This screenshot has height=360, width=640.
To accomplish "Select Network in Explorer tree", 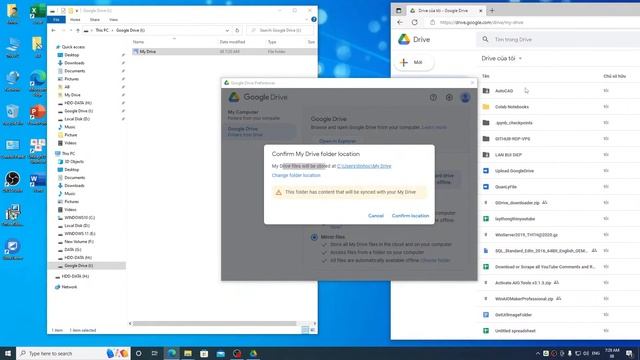I will coord(69,287).
